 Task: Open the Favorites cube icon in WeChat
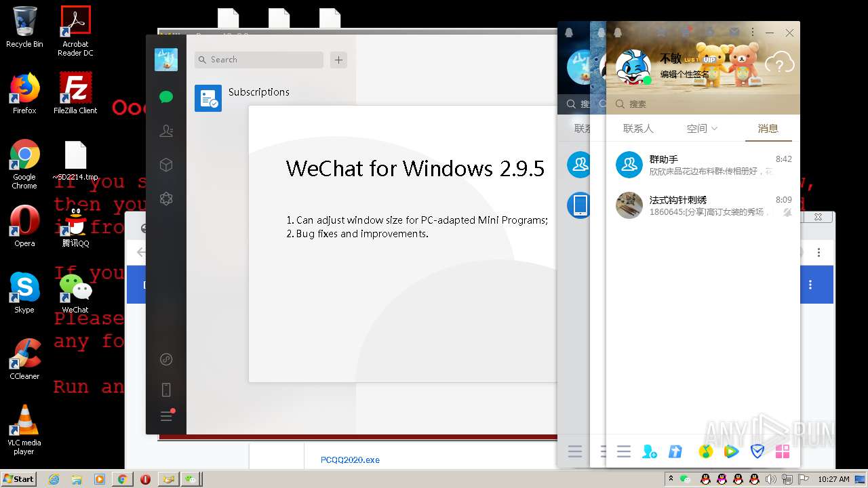click(x=166, y=165)
